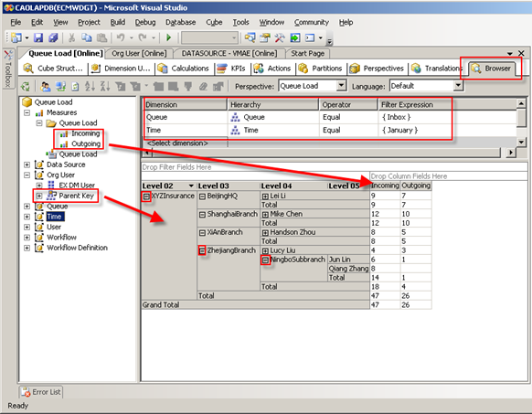Select EX DM User attribute
Image resolution: width=532 pixels, height=414 pixels.
click(77, 186)
